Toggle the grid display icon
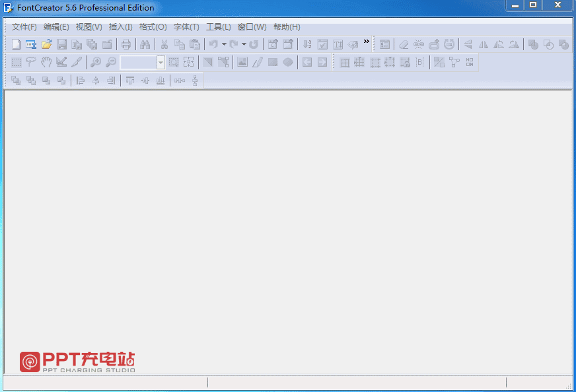The width and height of the screenshot is (576, 392). click(x=345, y=63)
